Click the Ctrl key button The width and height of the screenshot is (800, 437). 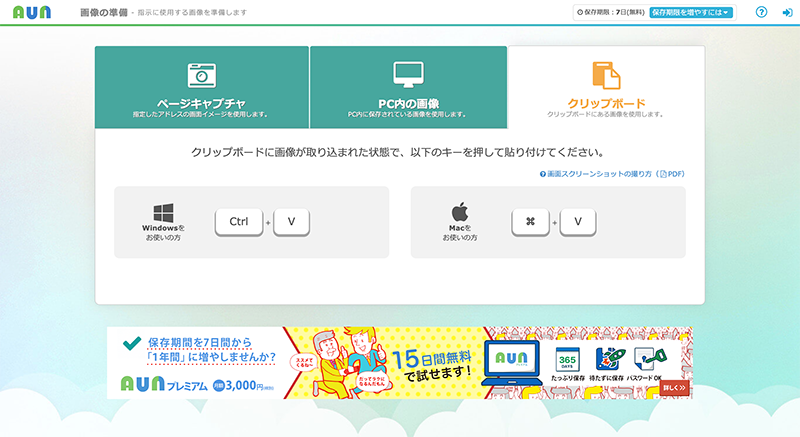coord(238,222)
